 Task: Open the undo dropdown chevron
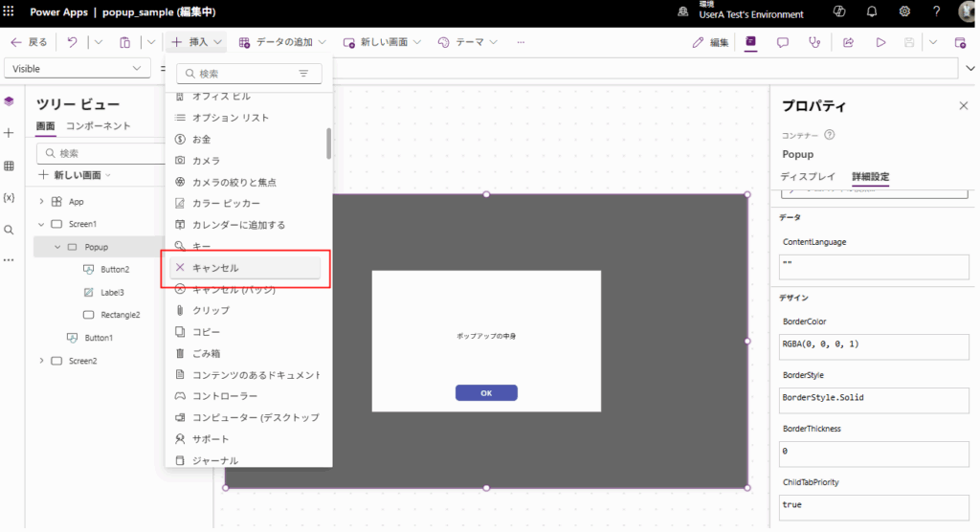click(99, 42)
